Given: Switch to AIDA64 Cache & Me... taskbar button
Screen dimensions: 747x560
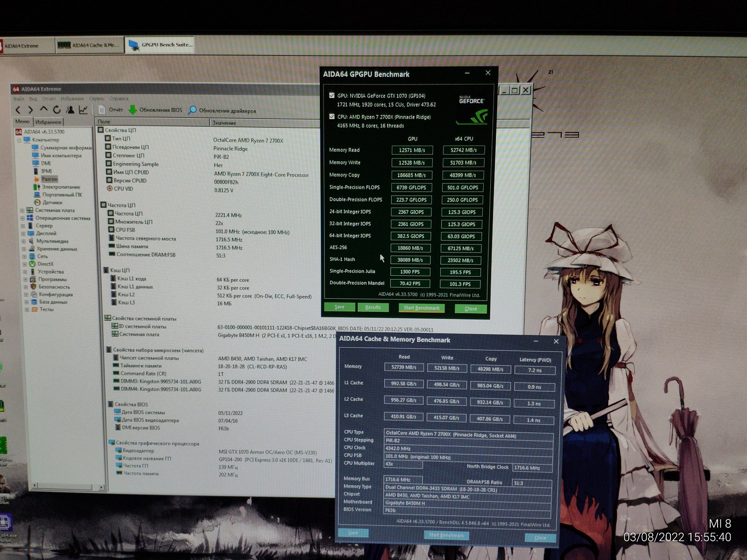Looking at the screenshot, I should point(90,45).
